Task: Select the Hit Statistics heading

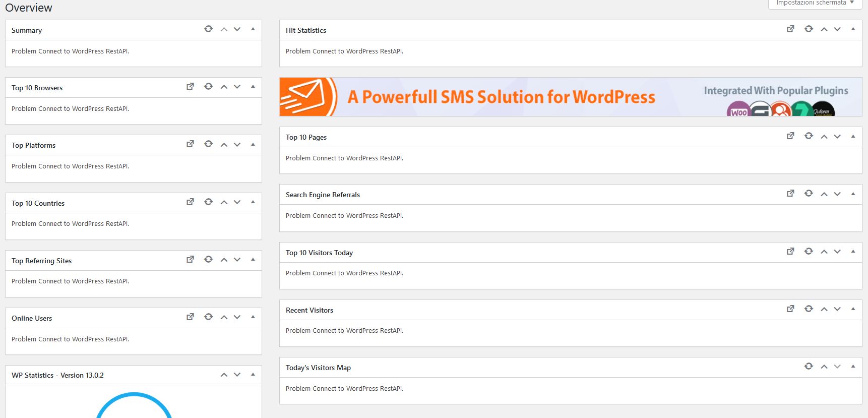Action: click(306, 30)
